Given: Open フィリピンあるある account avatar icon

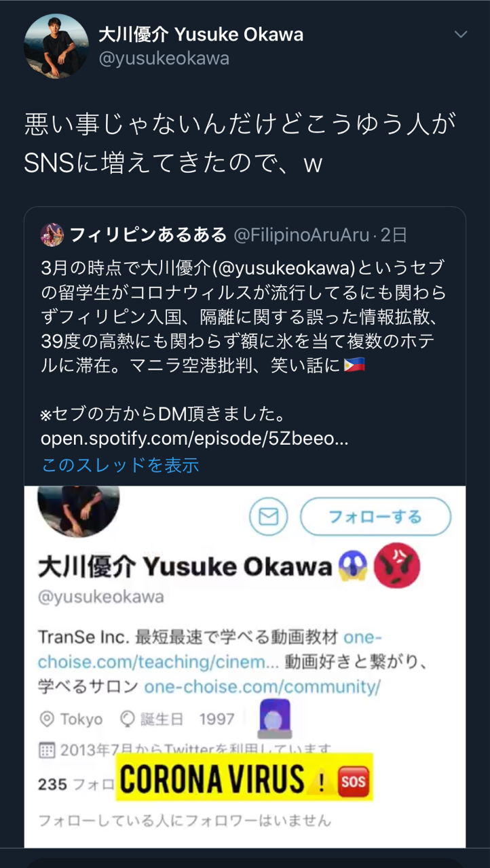Looking at the screenshot, I should pyautogui.click(x=52, y=235).
